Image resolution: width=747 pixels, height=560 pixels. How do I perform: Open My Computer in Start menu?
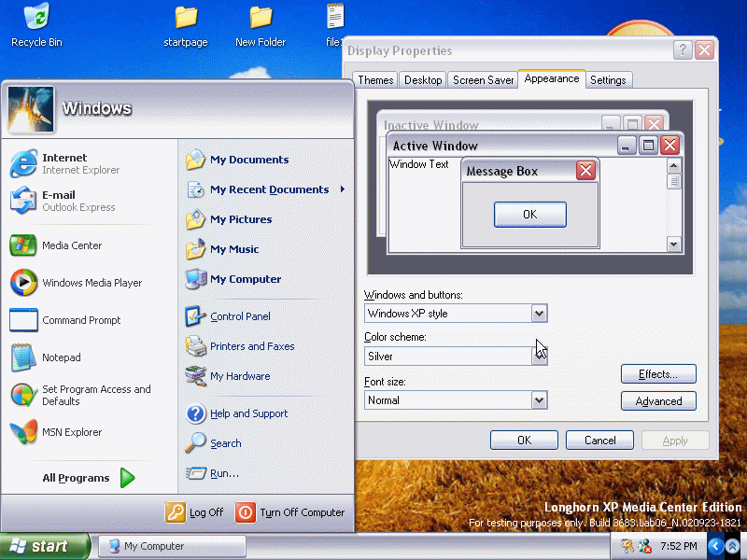(x=195, y=279)
